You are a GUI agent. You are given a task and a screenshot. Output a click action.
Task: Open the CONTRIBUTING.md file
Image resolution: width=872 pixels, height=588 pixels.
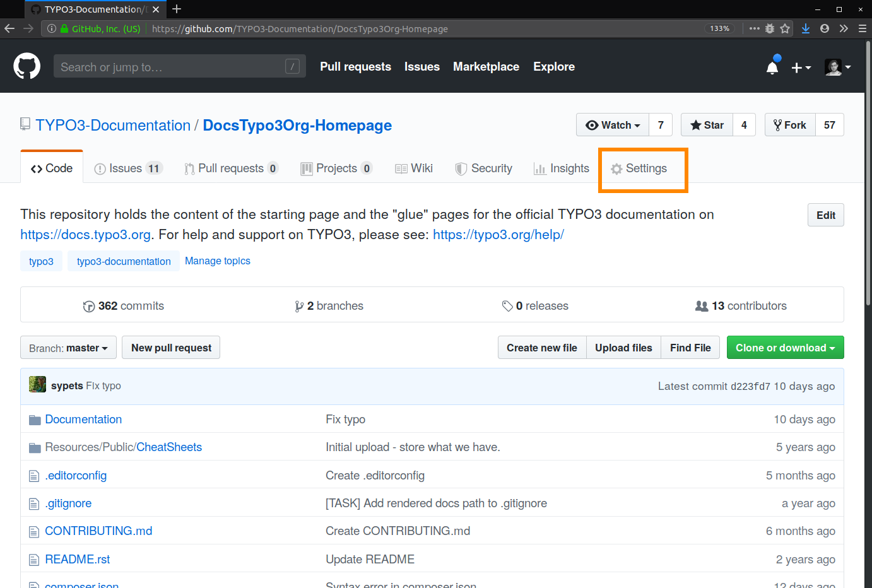pos(98,531)
